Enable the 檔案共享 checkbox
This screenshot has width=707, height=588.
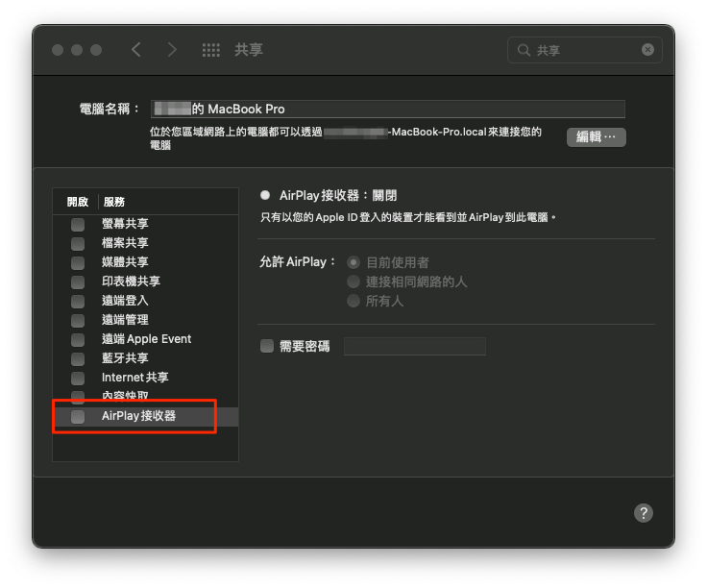(x=78, y=243)
